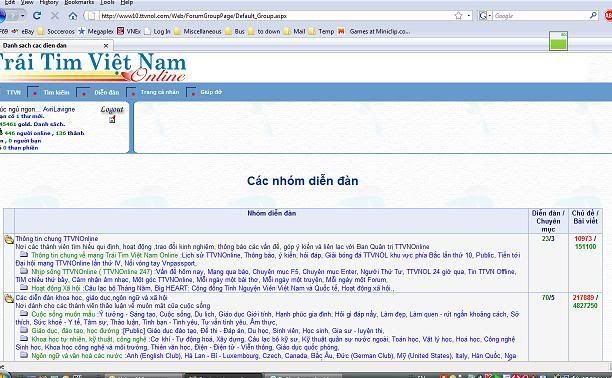Click the green image in the tab bar
The width and height of the screenshot is (612, 378).
(x=558, y=41)
